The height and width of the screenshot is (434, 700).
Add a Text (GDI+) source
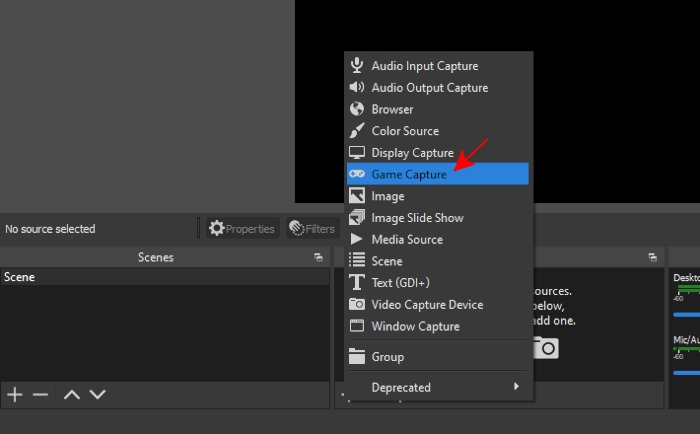point(438,283)
